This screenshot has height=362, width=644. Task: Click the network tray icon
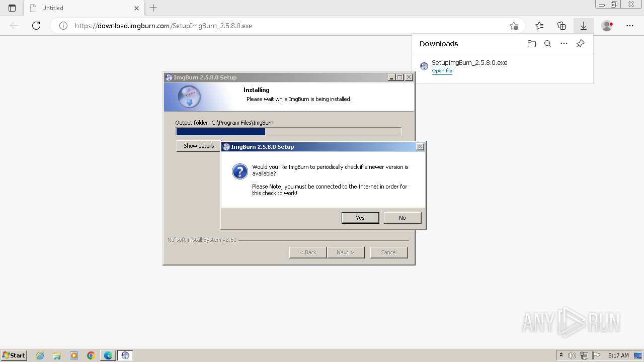584,355
